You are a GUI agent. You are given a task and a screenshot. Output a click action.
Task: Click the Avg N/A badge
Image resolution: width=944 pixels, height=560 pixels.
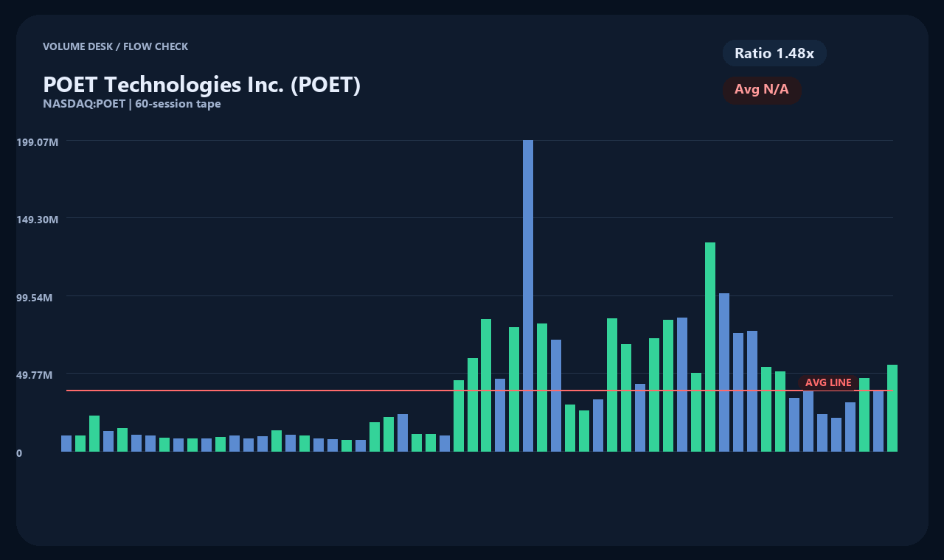pyautogui.click(x=762, y=90)
